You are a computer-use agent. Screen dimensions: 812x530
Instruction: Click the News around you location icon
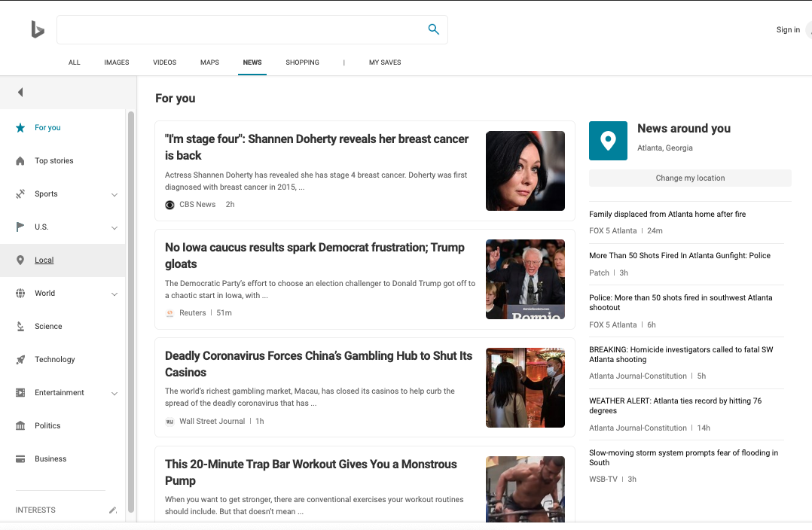pos(608,141)
